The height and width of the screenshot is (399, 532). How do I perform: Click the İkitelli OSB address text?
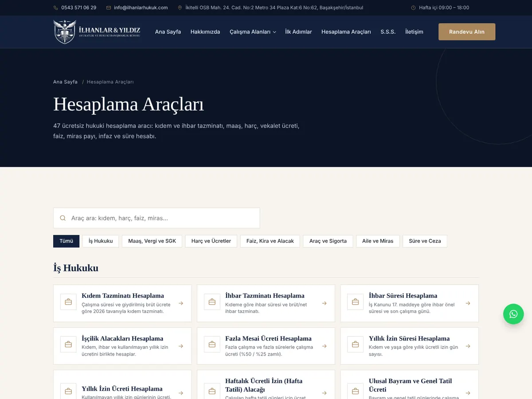pyautogui.click(x=274, y=8)
